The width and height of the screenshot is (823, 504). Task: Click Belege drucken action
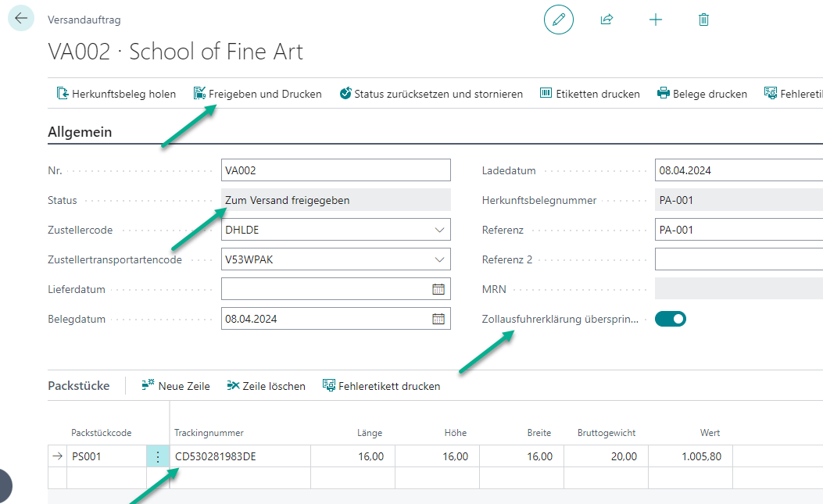pos(702,94)
